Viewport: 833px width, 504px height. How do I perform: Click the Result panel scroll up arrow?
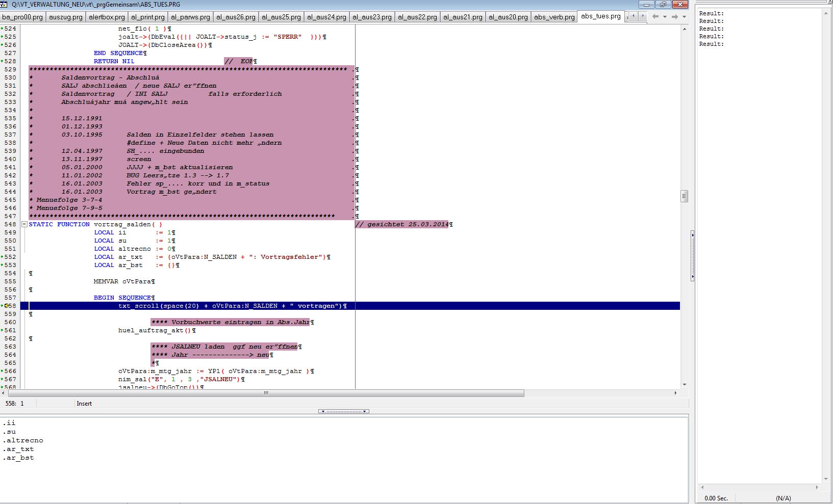tap(826, 13)
